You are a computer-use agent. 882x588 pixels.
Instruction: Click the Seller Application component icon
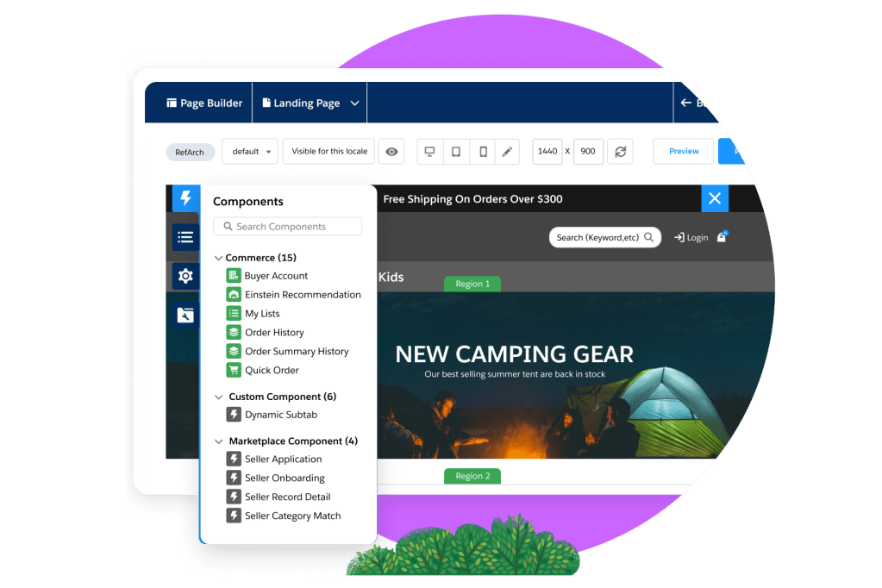point(234,460)
